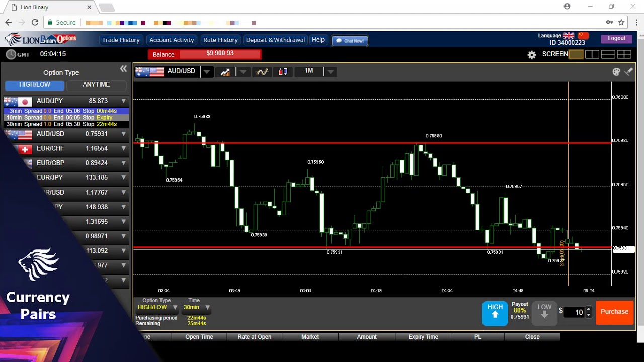Open Rate History menu
This screenshot has height=362, width=644.
pyautogui.click(x=220, y=40)
